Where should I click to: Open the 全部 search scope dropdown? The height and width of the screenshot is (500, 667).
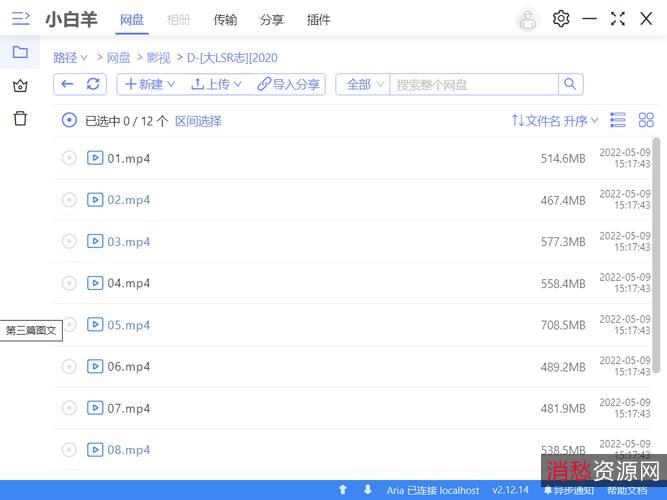(362, 84)
